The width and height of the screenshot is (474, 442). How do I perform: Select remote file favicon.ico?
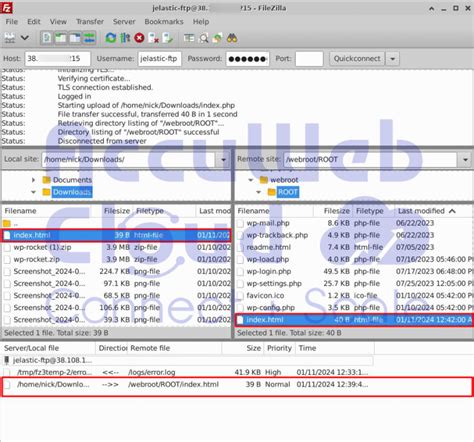pos(354,296)
